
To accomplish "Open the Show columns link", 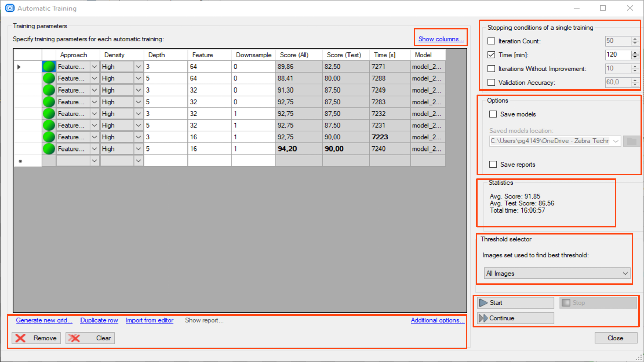I will click(441, 39).
